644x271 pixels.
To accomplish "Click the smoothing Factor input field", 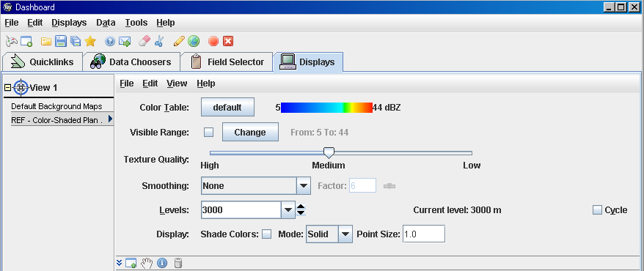I will point(362,186).
